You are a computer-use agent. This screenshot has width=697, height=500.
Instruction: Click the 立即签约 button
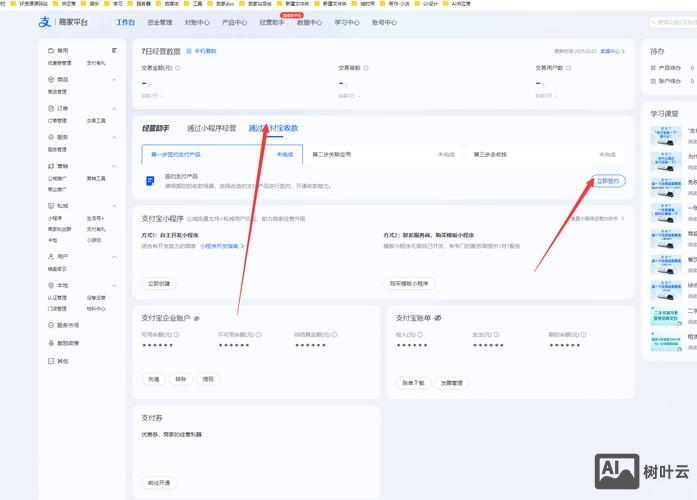pyautogui.click(x=608, y=181)
